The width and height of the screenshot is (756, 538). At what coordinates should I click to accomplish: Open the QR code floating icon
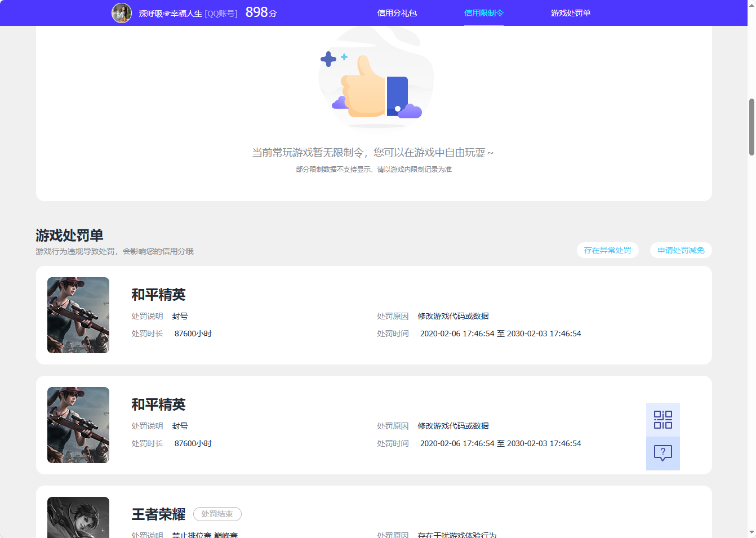(x=662, y=420)
